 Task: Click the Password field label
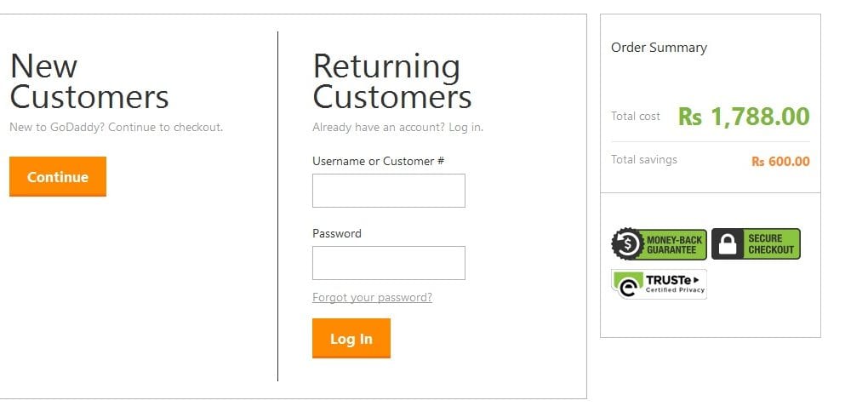pos(336,233)
